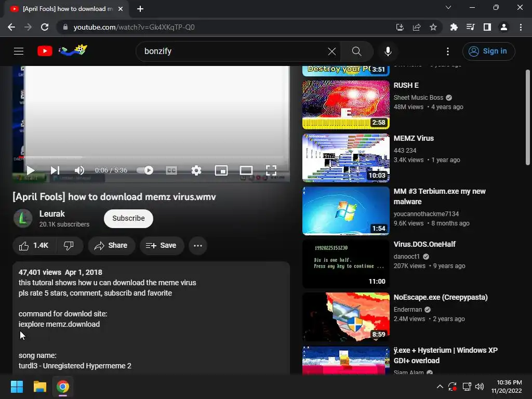Share the video
The image size is (532, 399).
click(x=111, y=246)
